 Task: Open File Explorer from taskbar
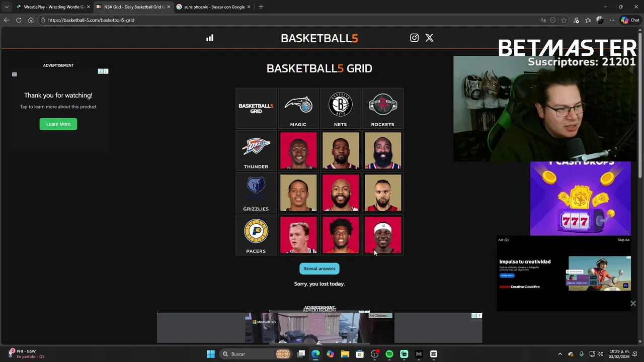click(345, 354)
